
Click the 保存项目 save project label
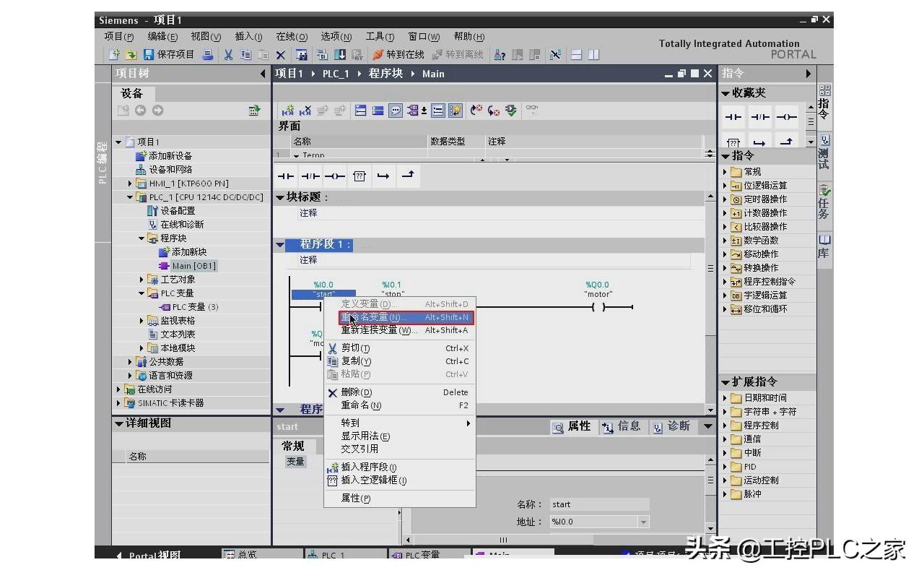pyautogui.click(x=176, y=54)
